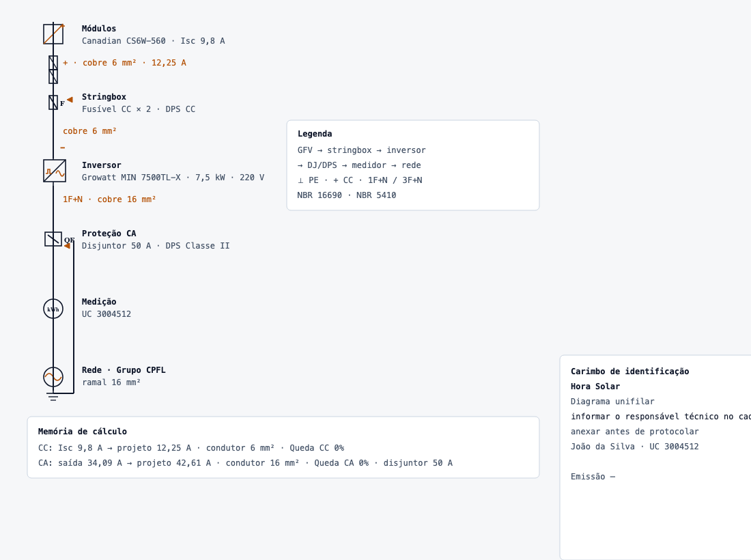The width and height of the screenshot is (751, 560).
Task: Click the Growatt inverter symbol
Action: point(55,171)
